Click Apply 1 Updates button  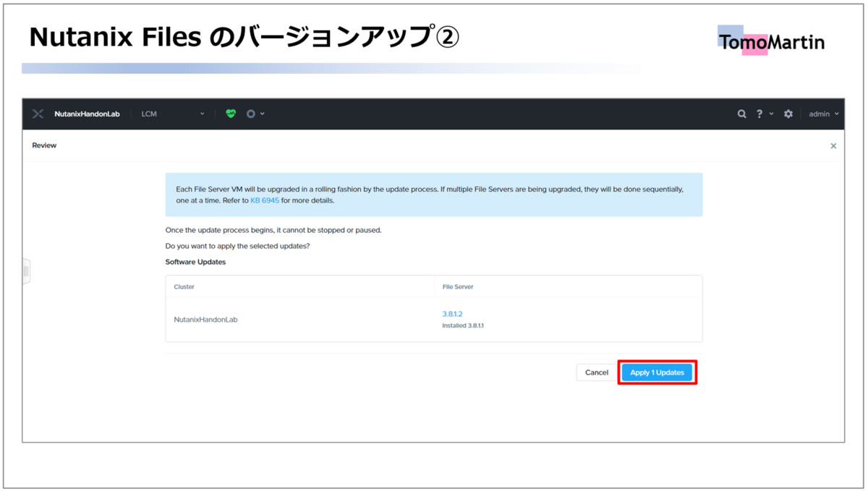(657, 372)
